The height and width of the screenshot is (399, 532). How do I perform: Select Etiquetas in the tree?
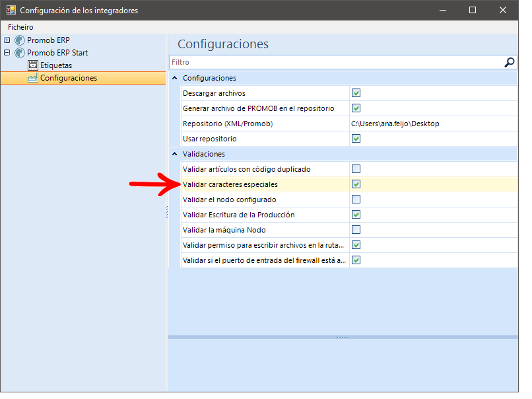56,65
